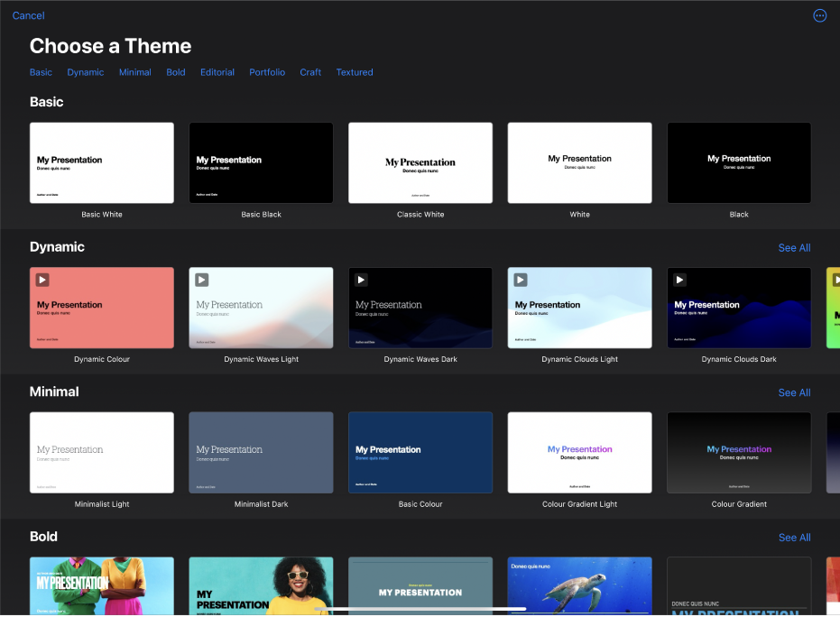Image resolution: width=840 pixels, height=617 pixels.
Task: Click See All beside Minimal themes
Action: [x=794, y=392]
